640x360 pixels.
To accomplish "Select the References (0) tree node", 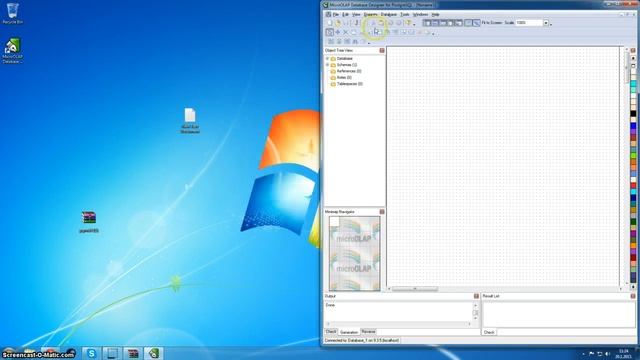I will tap(349, 71).
